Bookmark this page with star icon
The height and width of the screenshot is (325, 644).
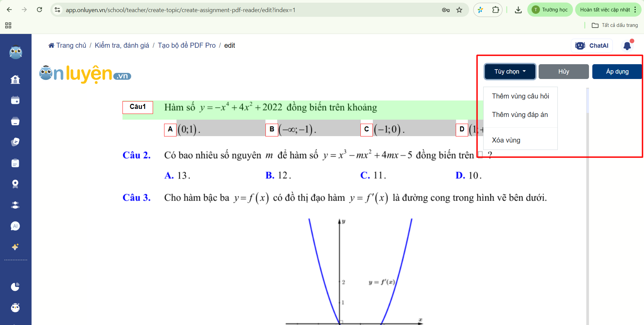[x=459, y=10]
